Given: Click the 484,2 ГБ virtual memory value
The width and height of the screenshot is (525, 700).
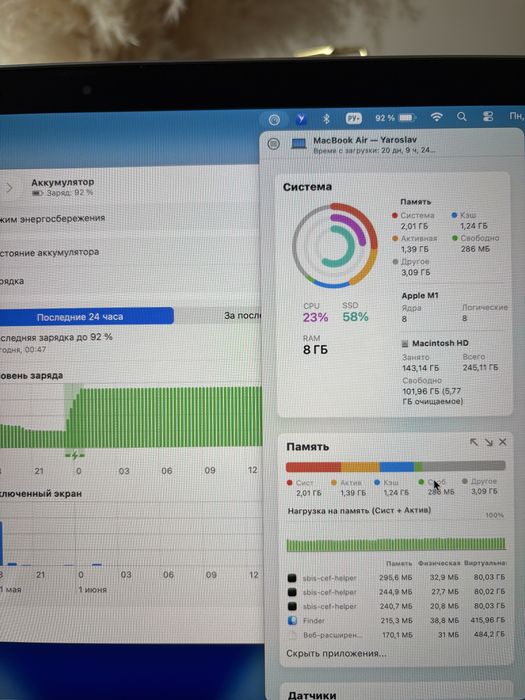Looking at the screenshot, I should click(x=489, y=634).
